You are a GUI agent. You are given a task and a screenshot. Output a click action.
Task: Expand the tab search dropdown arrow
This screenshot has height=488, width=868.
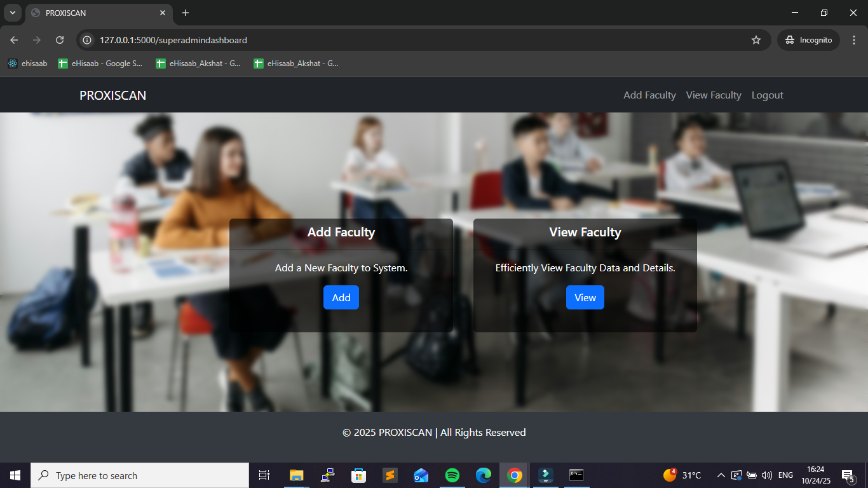click(12, 13)
